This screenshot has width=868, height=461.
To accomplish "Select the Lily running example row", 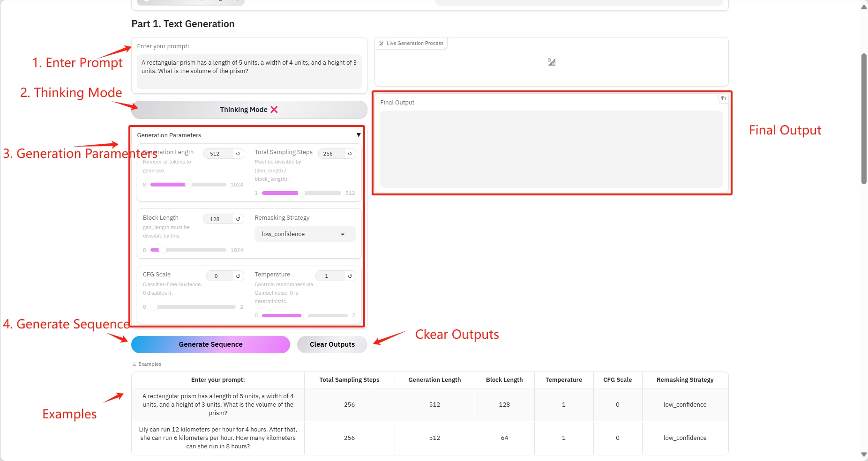I will point(218,438).
